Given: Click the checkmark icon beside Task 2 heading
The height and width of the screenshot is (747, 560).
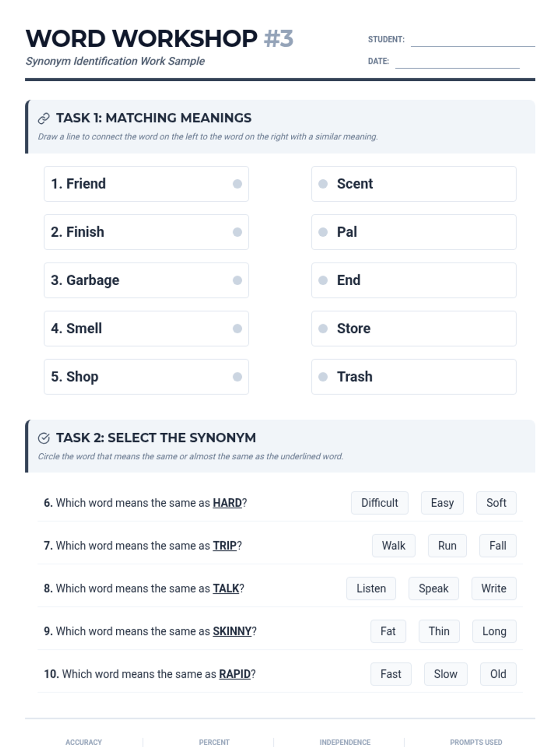Looking at the screenshot, I should pos(43,438).
